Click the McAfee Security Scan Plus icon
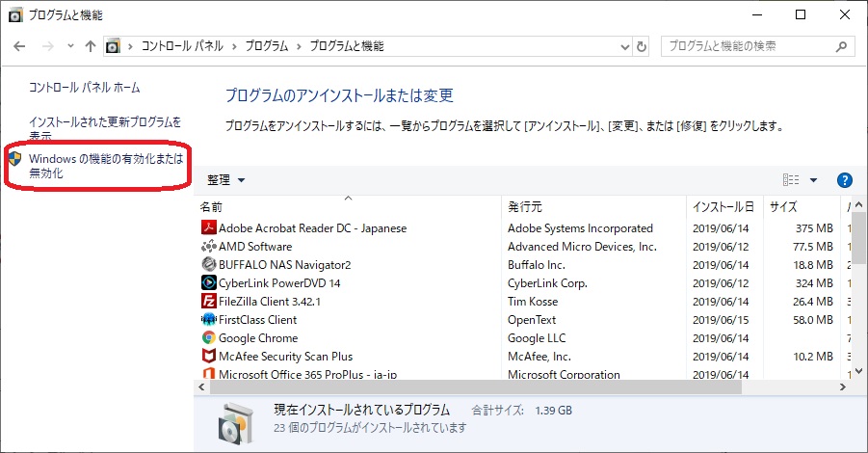 point(209,356)
